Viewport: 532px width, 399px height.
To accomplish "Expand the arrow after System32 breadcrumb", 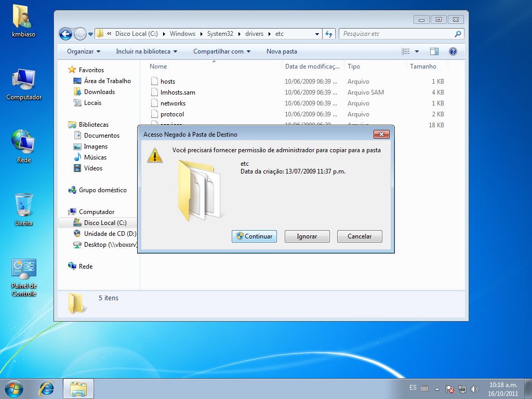I will tap(239, 34).
